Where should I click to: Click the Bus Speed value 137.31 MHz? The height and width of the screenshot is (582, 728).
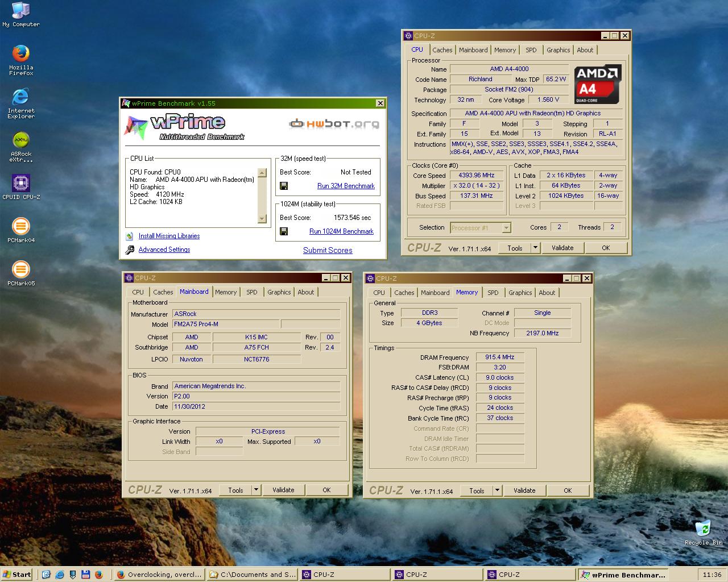[477, 196]
